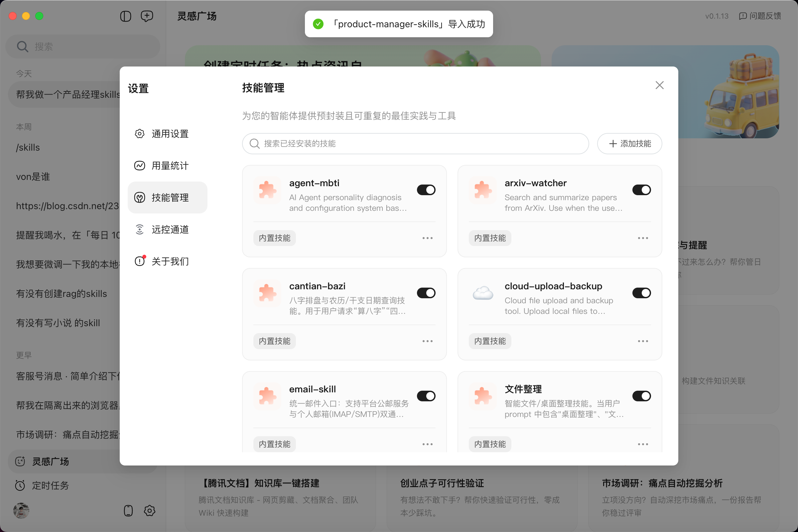Open more options for cloud-upload-backup
The image size is (798, 532).
(x=643, y=341)
